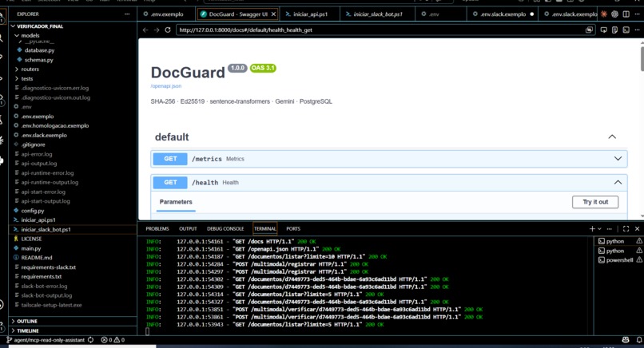
Task: Click the document icon in browser toolbar
Action: tap(615, 30)
